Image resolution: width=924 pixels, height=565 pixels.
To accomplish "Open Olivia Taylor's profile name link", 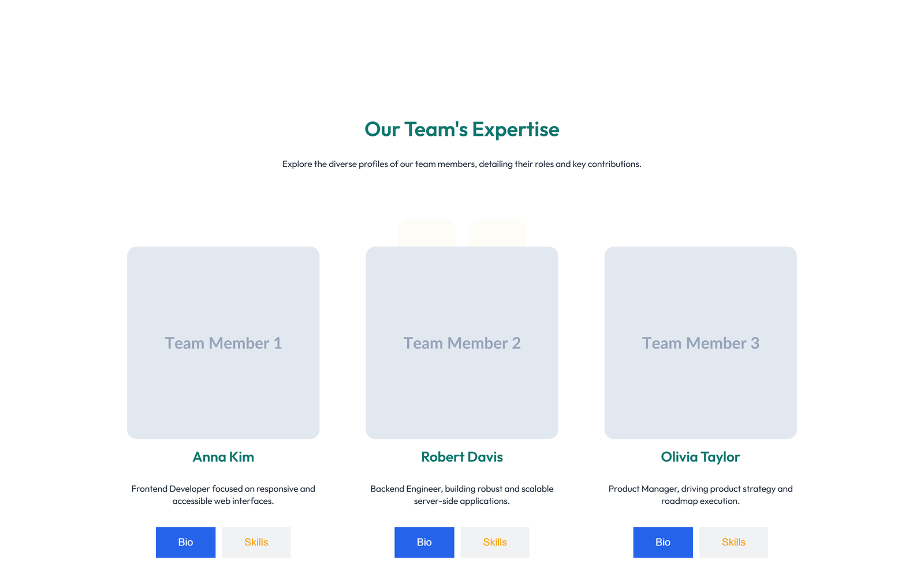I will point(701,457).
